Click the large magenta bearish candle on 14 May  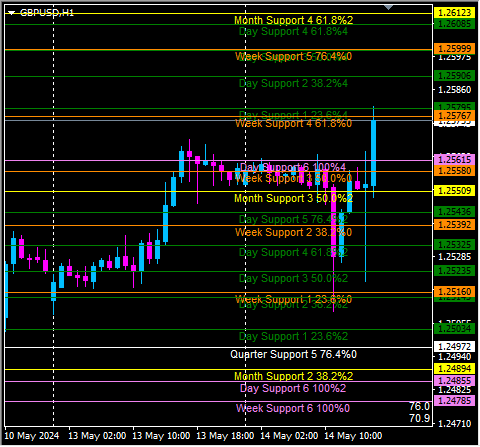[x=333, y=222]
